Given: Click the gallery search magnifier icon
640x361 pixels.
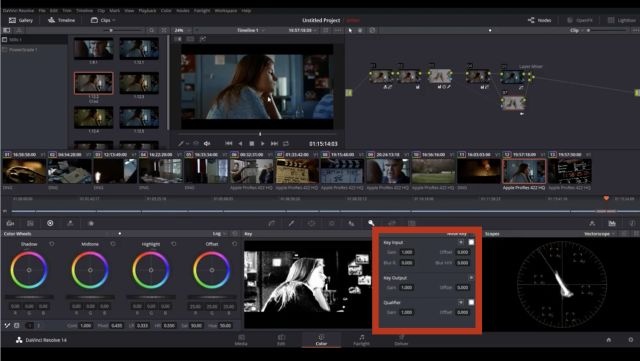Looking at the screenshot, I should (152, 30).
